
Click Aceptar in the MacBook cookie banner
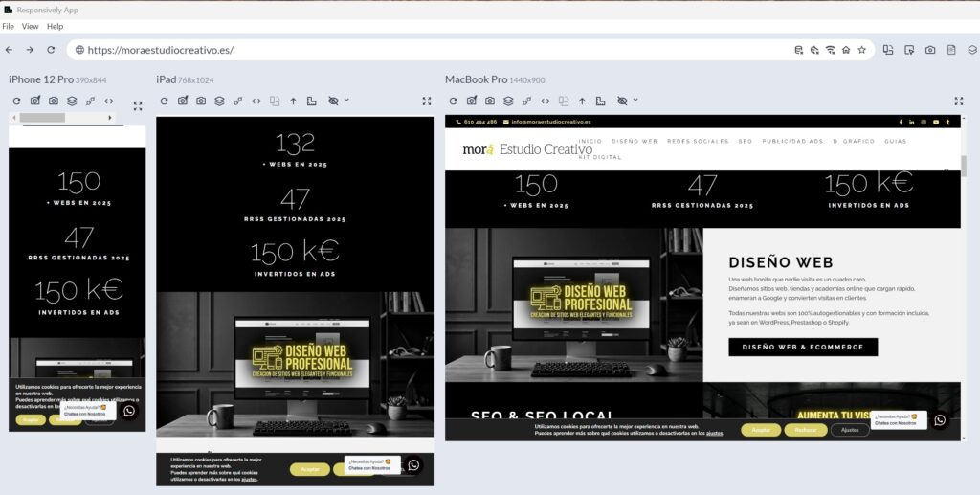point(761,430)
